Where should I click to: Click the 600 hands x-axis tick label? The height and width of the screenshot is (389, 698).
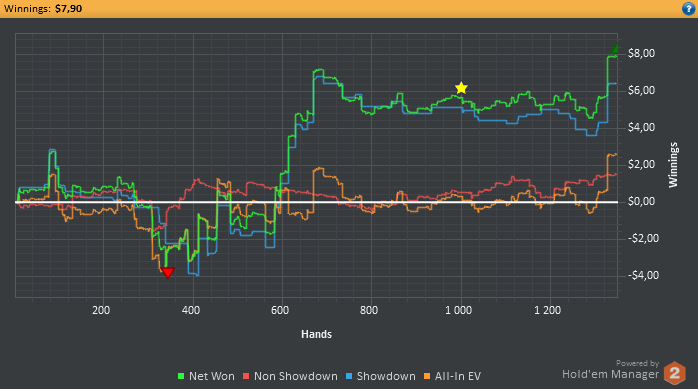(280, 310)
